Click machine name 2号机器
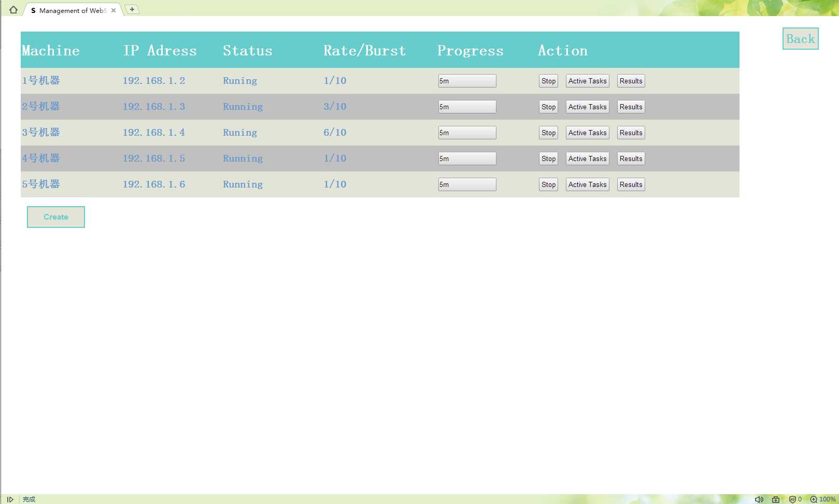This screenshot has width=839, height=504. click(x=41, y=106)
